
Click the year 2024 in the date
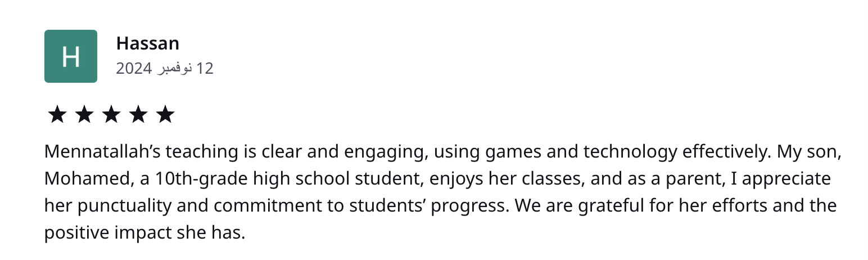[134, 69]
